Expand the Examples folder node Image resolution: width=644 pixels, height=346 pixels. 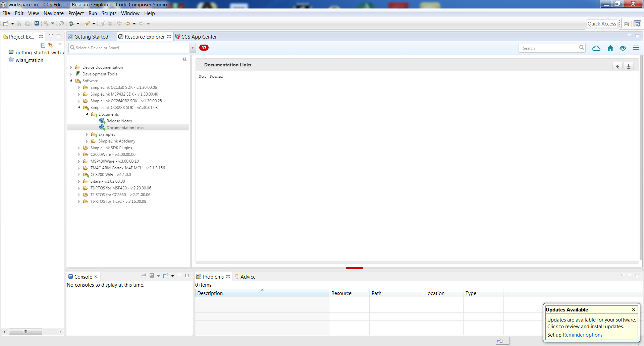click(87, 134)
